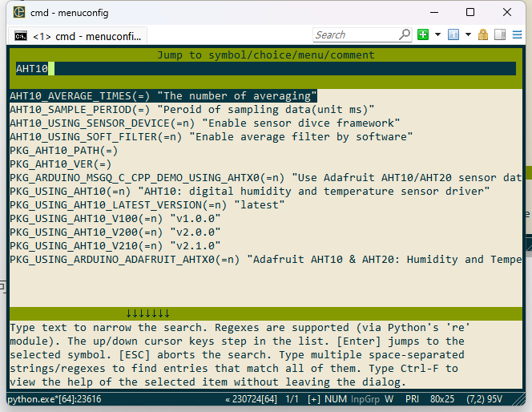The height and width of the screenshot is (412, 532).
Task: Toggle the console lock padlock icon
Action: (483, 34)
